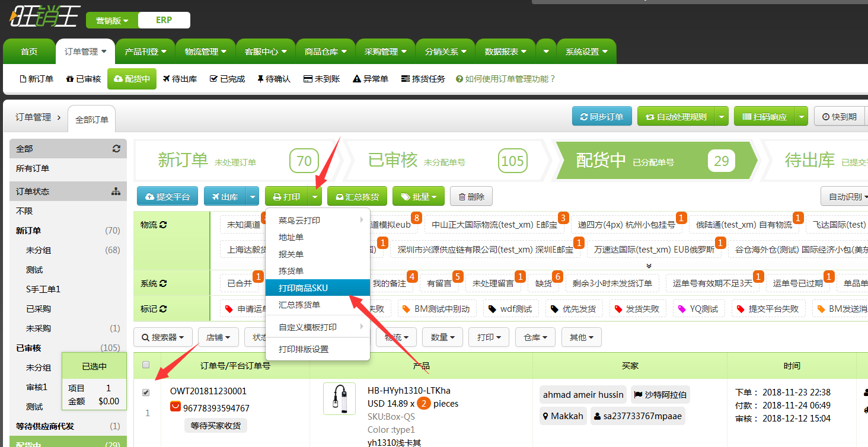This screenshot has width=868, height=447.
Task: Open the 搜索器 dropdown
Action: [163, 337]
